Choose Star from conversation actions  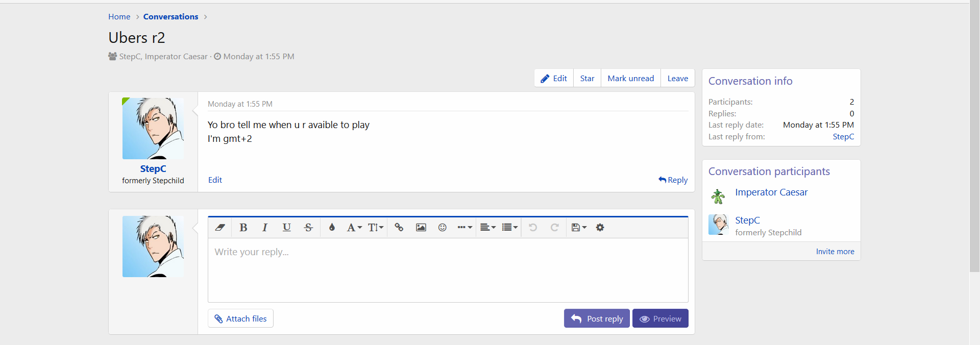point(587,78)
